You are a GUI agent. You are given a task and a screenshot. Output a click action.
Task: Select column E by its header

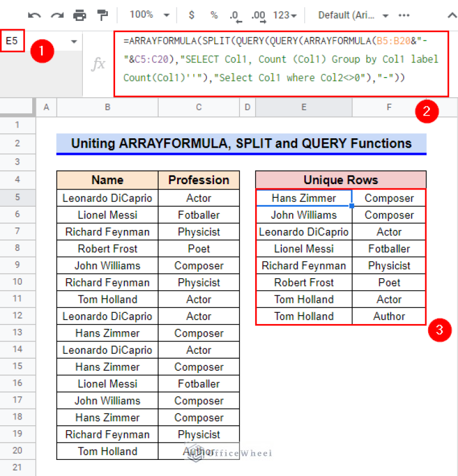click(x=304, y=107)
